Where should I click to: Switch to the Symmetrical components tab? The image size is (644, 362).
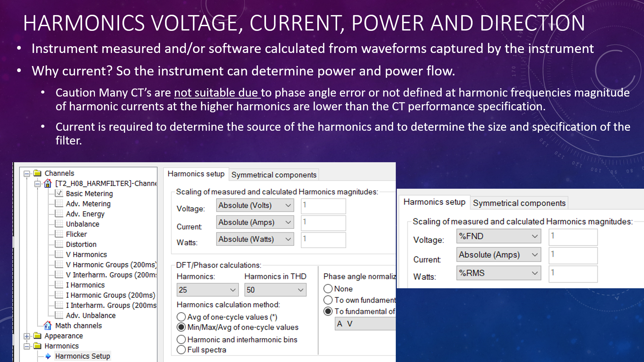point(273,175)
